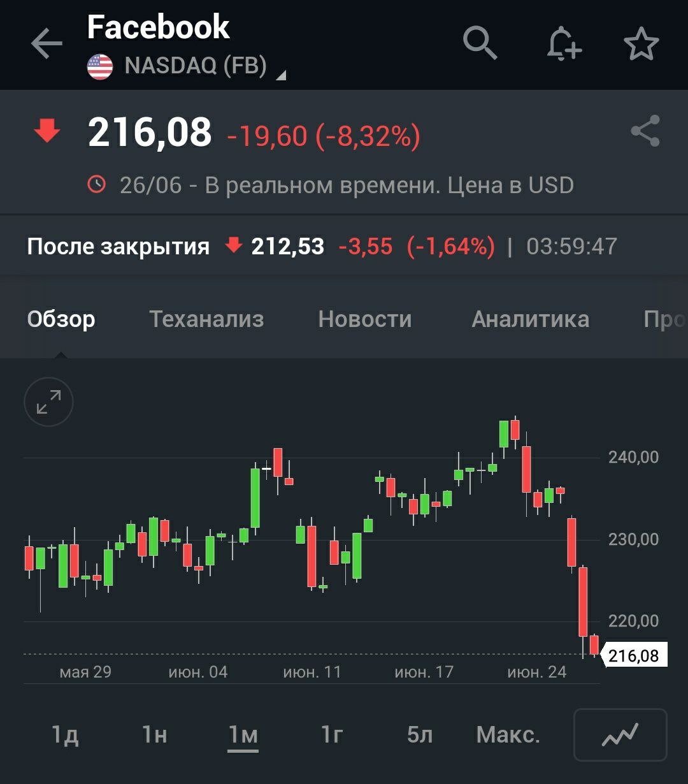The image size is (688, 784).
Task: Select the Макс. time range
Action: (x=508, y=735)
